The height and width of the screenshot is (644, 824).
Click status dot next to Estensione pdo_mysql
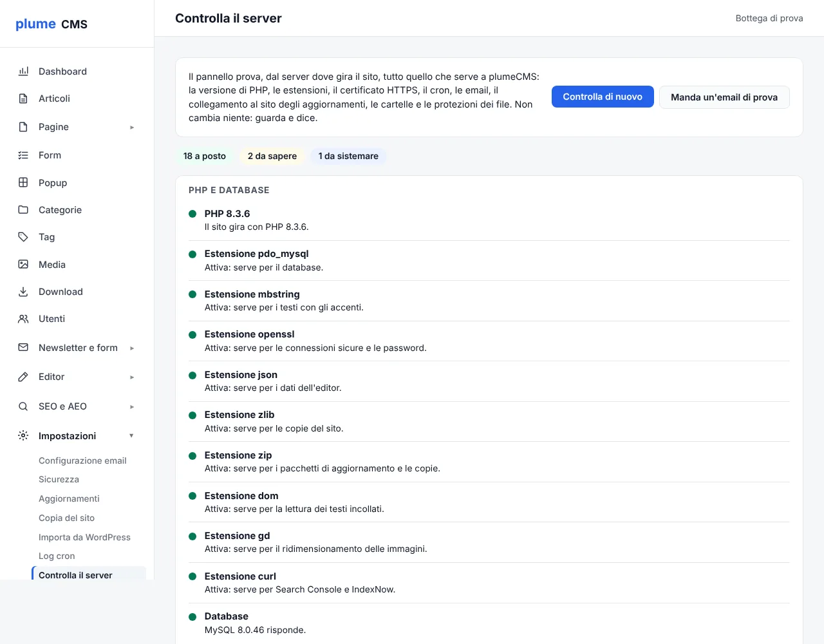(192, 254)
